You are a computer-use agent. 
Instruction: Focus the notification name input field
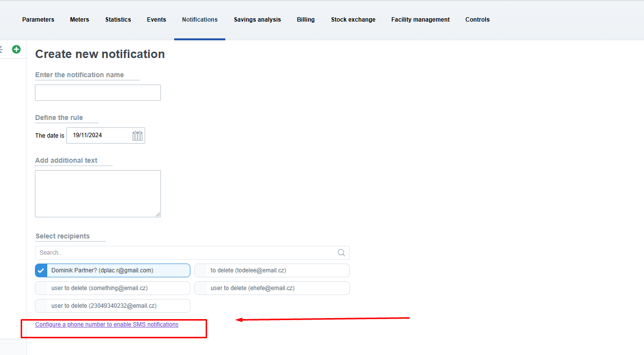[x=98, y=93]
